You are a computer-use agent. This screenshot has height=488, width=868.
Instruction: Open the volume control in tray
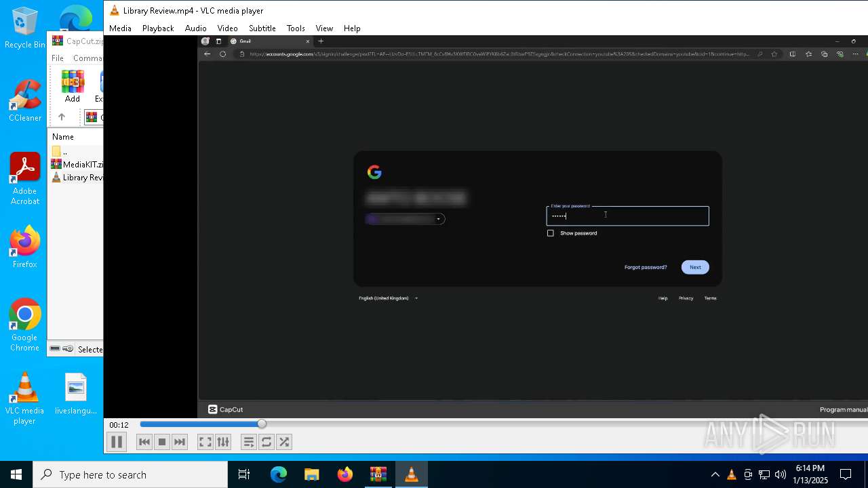(781, 474)
